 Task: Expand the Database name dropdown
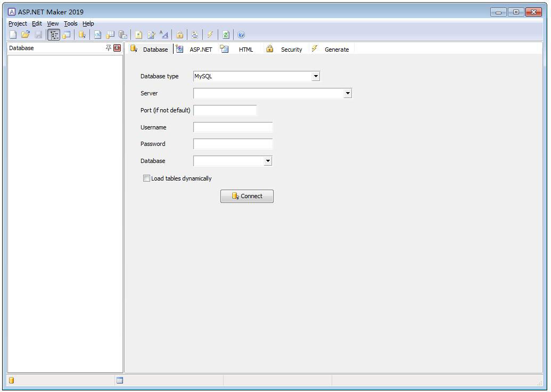(268, 161)
